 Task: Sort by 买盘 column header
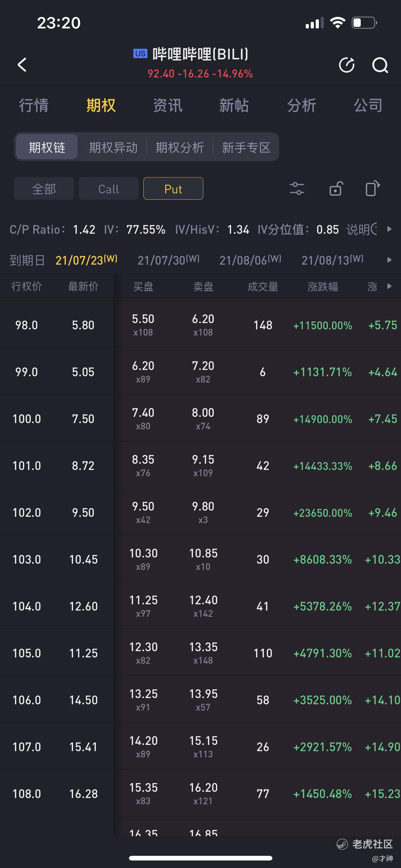tap(143, 287)
